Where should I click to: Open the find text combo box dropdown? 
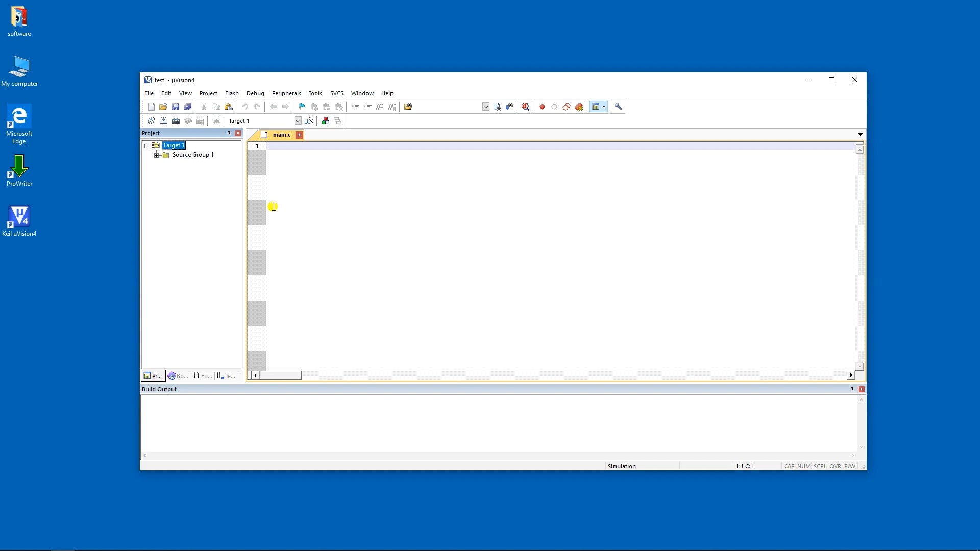(486, 107)
